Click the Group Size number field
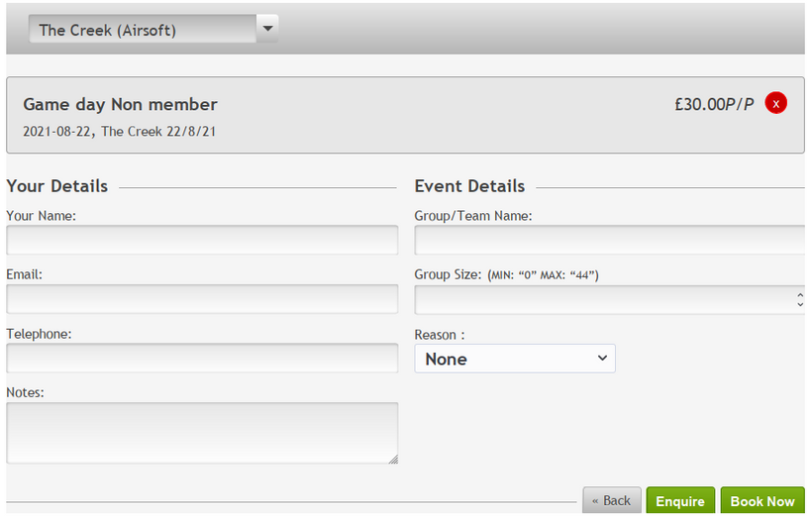 tap(602, 299)
